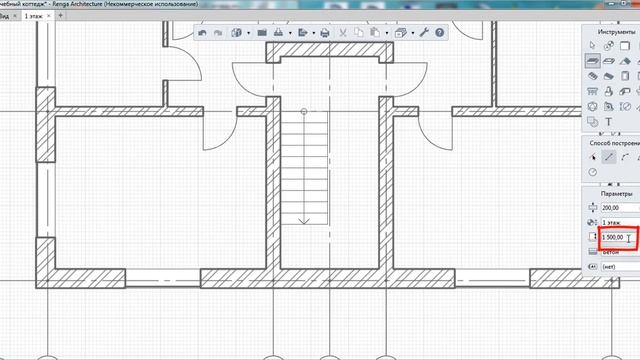Click the 3D box icon in the toolbar
Viewport: 640px width, 360px height.
(401, 33)
